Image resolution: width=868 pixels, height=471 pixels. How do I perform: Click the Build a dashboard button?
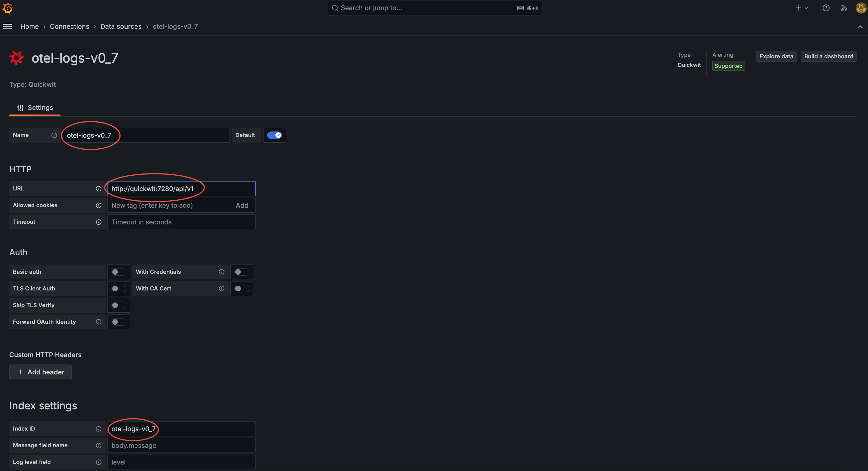[x=828, y=56]
